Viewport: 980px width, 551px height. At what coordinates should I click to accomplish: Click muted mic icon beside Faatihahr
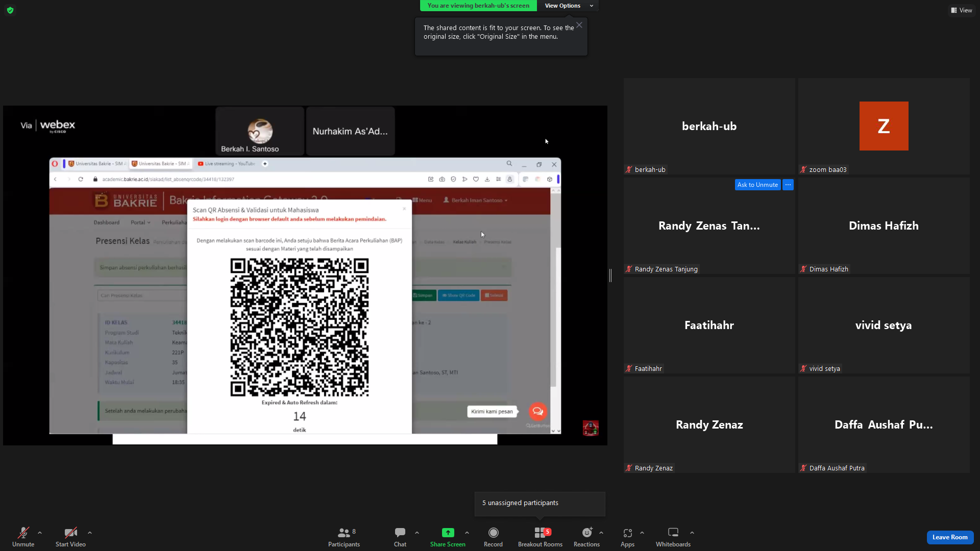629,368
